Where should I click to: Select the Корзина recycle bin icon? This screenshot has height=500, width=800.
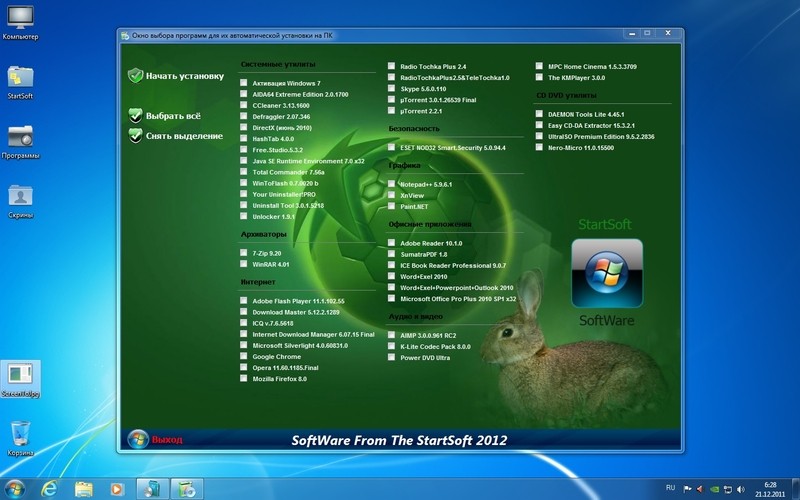20,439
